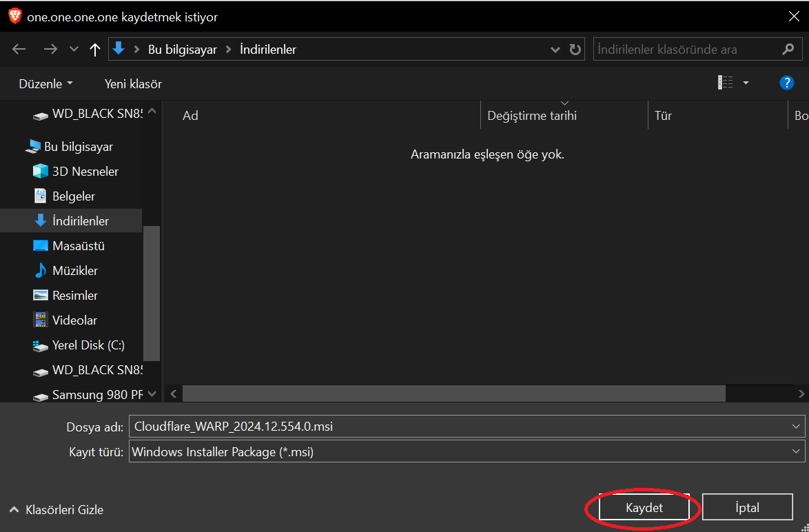Refresh the İndirilenler folder

click(575, 50)
